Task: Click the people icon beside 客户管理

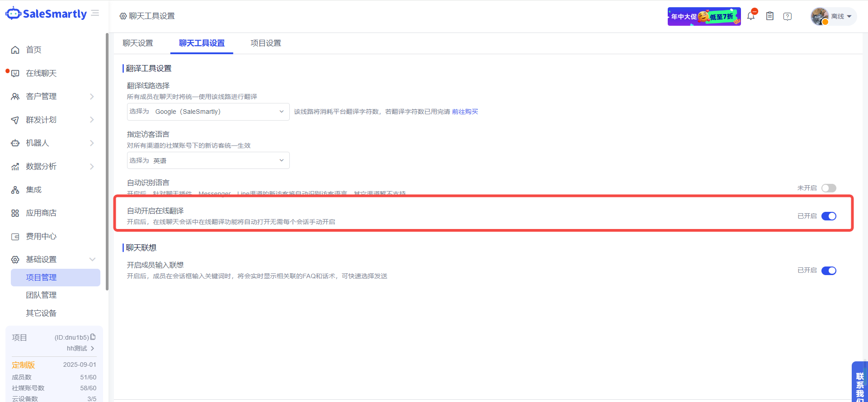Action: click(15, 96)
